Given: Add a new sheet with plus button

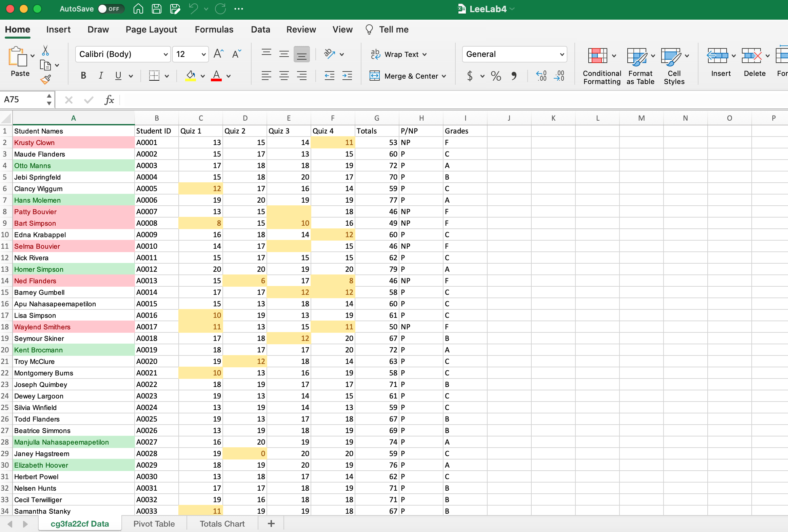Looking at the screenshot, I should [x=271, y=524].
